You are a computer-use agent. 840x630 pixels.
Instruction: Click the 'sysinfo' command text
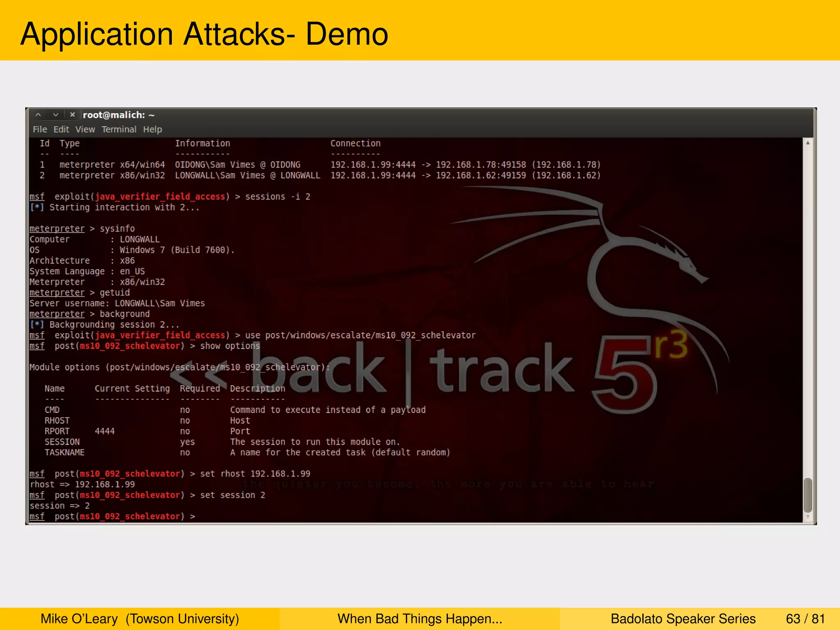(x=117, y=229)
